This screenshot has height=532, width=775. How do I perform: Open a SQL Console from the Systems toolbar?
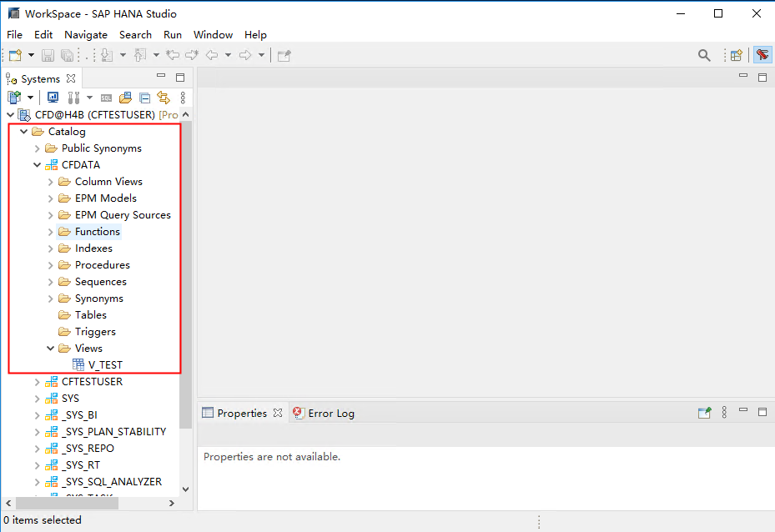pyautogui.click(x=107, y=97)
